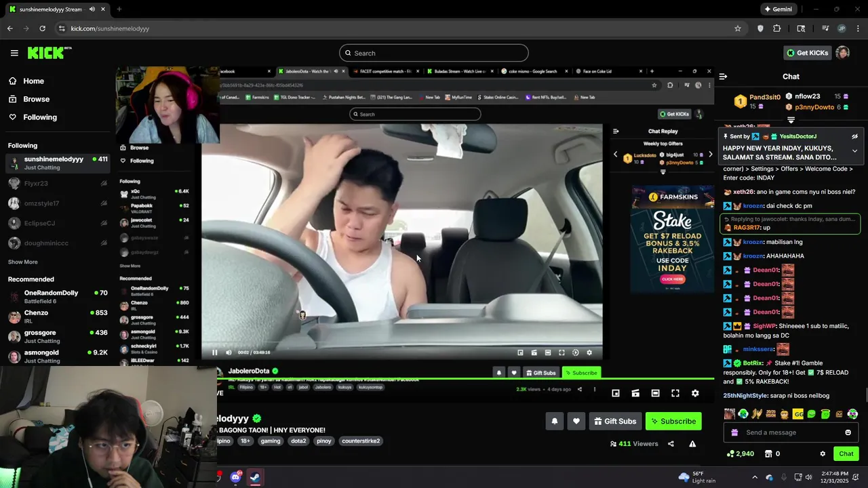The width and height of the screenshot is (868, 488).
Task: Toggle fullscreen on the main player
Action: tap(675, 393)
